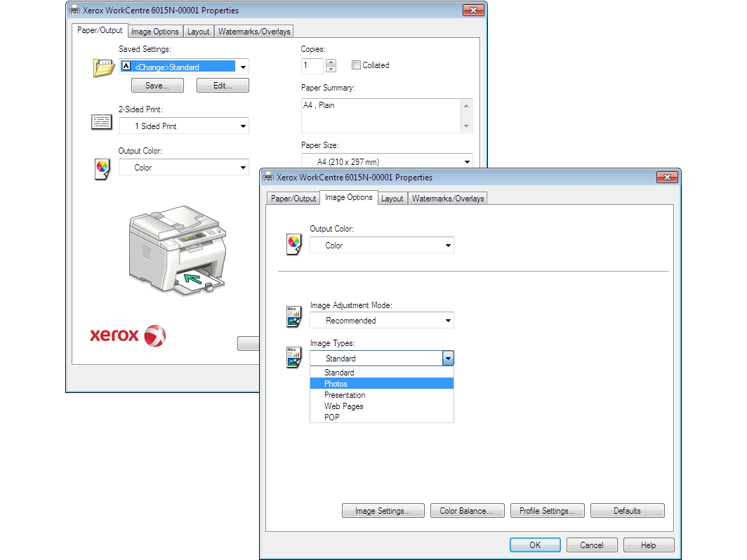Image resolution: width=747 pixels, height=560 pixels.
Task: Select Paper/Output tab in back window
Action: point(100,30)
